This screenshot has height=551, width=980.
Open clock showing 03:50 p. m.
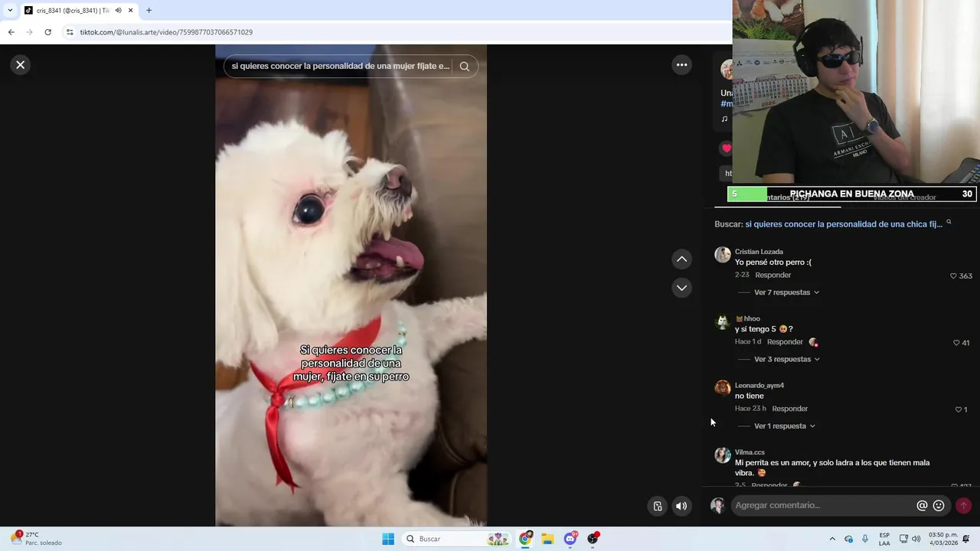[942, 539]
